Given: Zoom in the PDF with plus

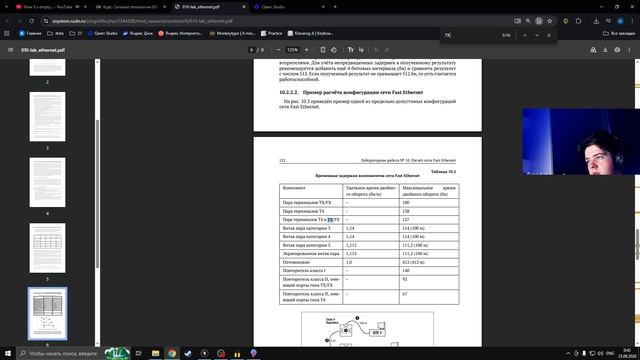Looking at the screenshot, I should tap(307, 50).
